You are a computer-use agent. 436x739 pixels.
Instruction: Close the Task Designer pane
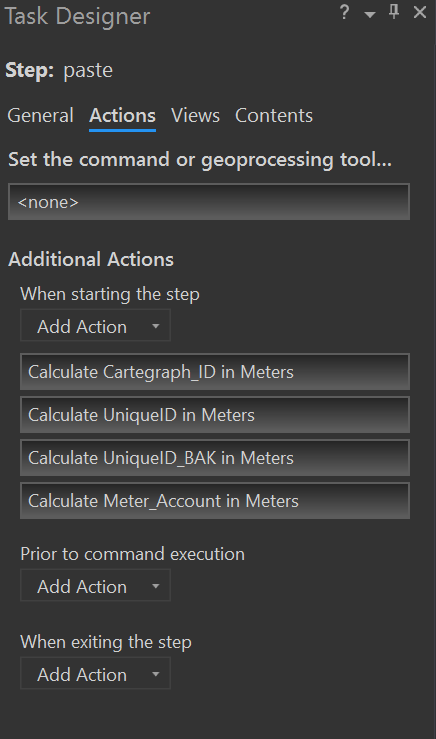coord(420,12)
